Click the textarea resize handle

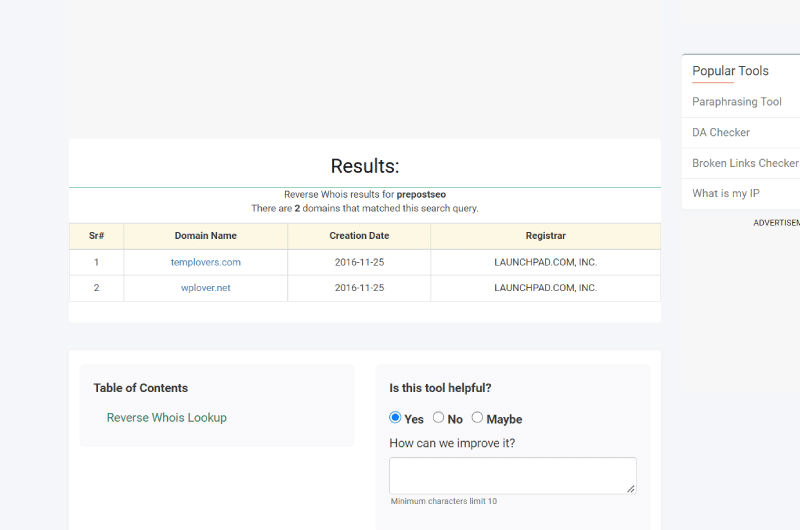pyautogui.click(x=631, y=489)
